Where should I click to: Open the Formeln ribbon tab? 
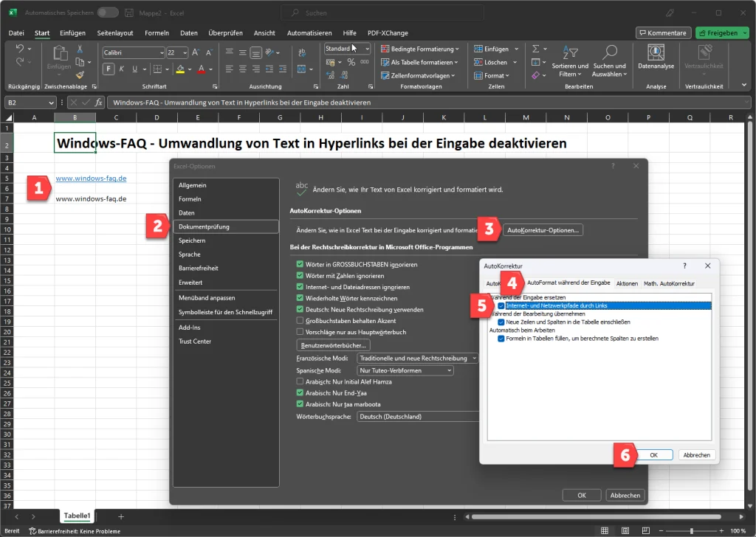[157, 32]
